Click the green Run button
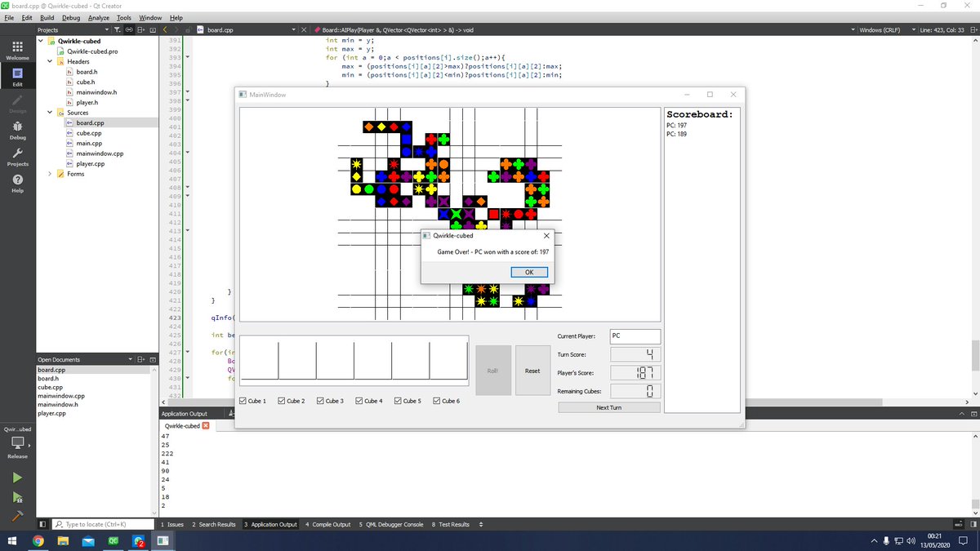The height and width of the screenshot is (551, 980). [x=17, y=478]
